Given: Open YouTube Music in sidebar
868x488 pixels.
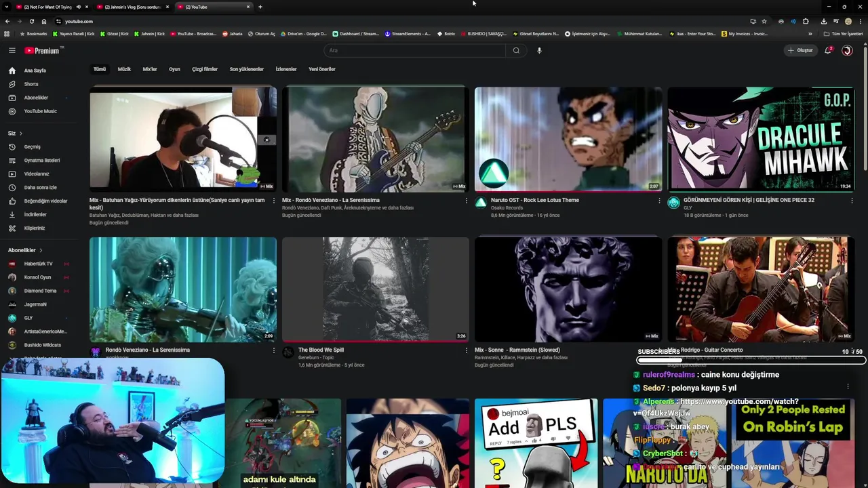Looking at the screenshot, I should point(41,111).
